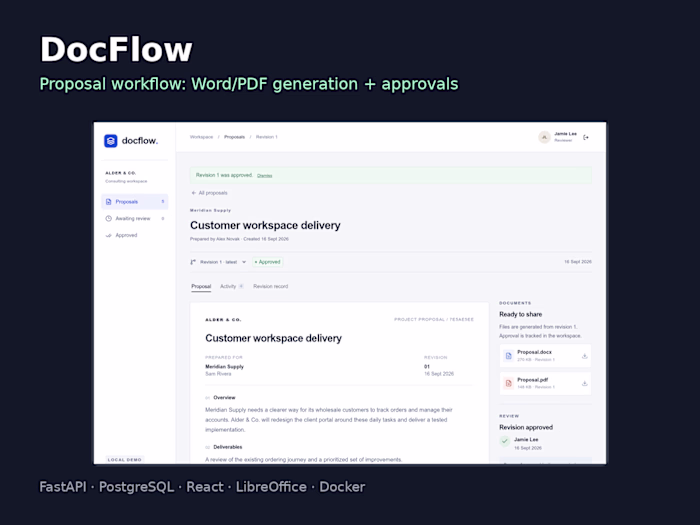Click the Workspace breadcrumb
The width and height of the screenshot is (700, 525).
point(201,137)
